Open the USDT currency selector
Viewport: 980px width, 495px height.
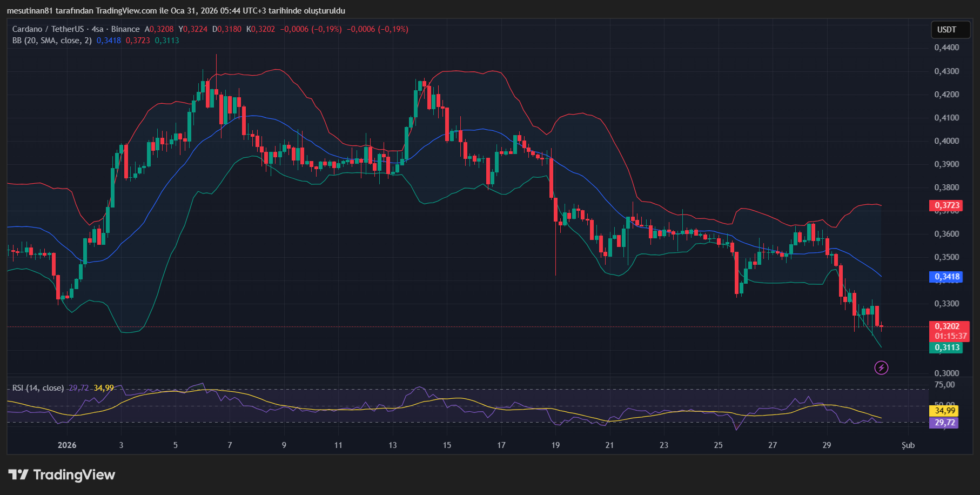[947, 30]
